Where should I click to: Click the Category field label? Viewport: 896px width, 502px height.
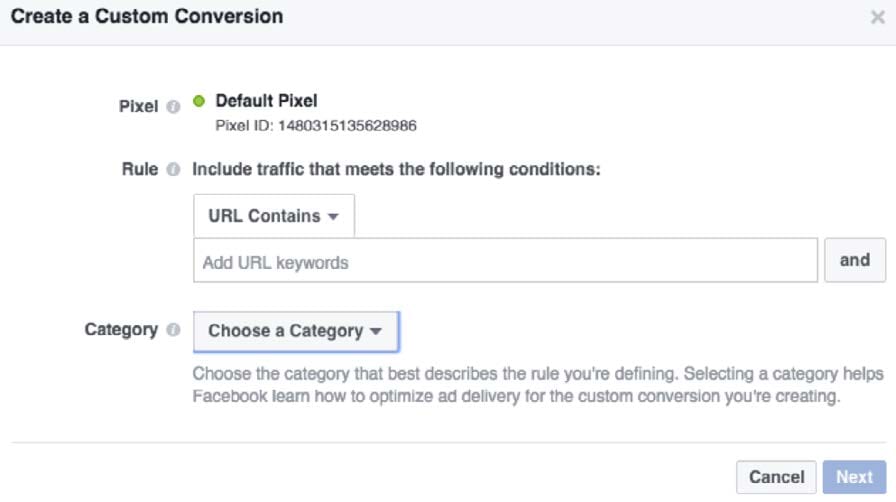click(121, 329)
